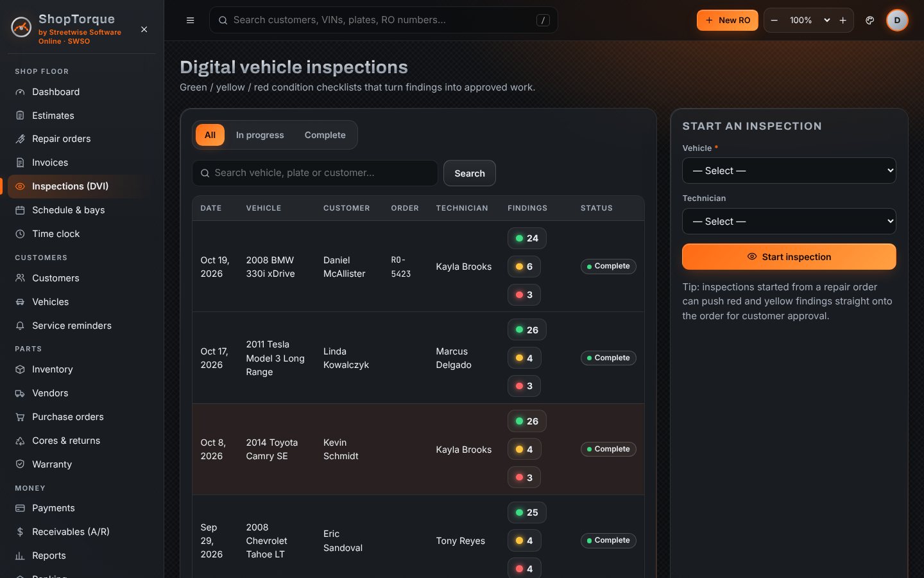Open Inspections (DVI) in the sidebar
The width and height of the screenshot is (924, 578).
79,186
